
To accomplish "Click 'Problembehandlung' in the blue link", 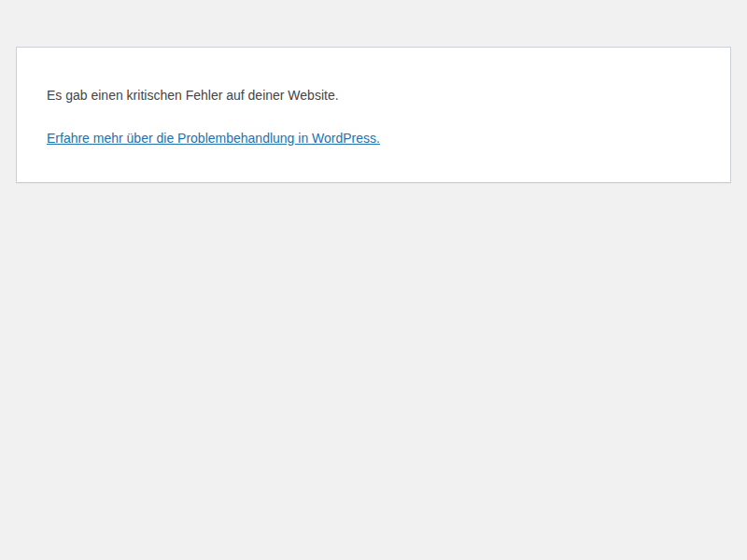I will click(x=236, y=138).
